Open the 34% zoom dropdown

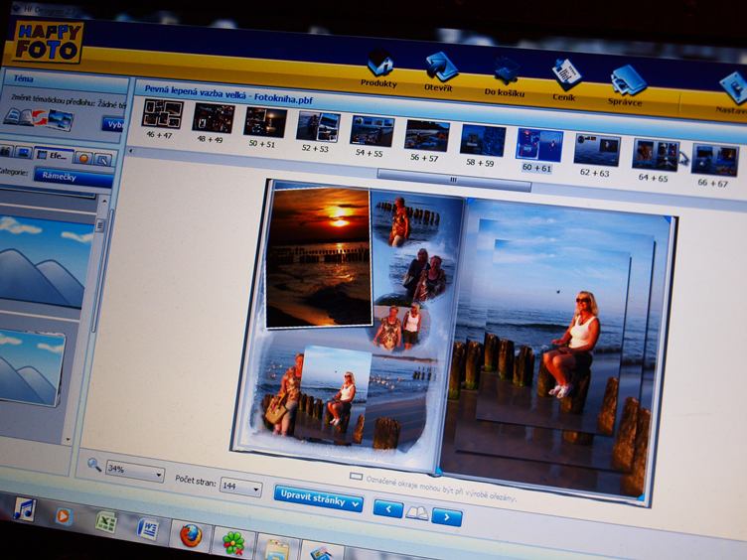135,472
